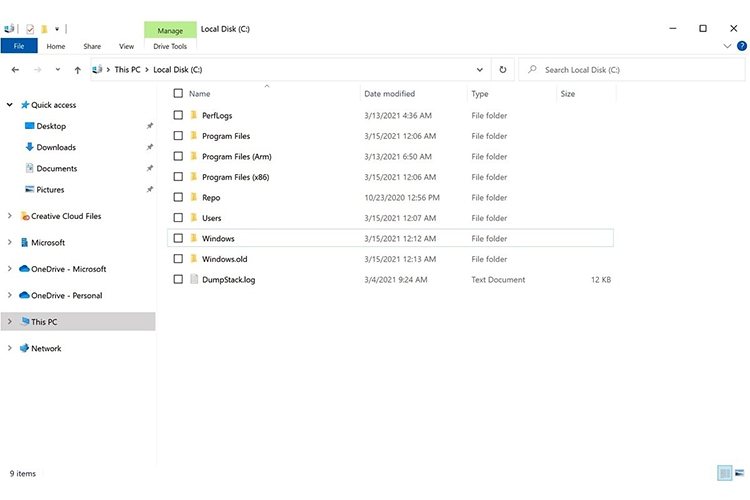Go up one folder level
Viewport: 750px width, 500px height.
[x=77, y=70]
